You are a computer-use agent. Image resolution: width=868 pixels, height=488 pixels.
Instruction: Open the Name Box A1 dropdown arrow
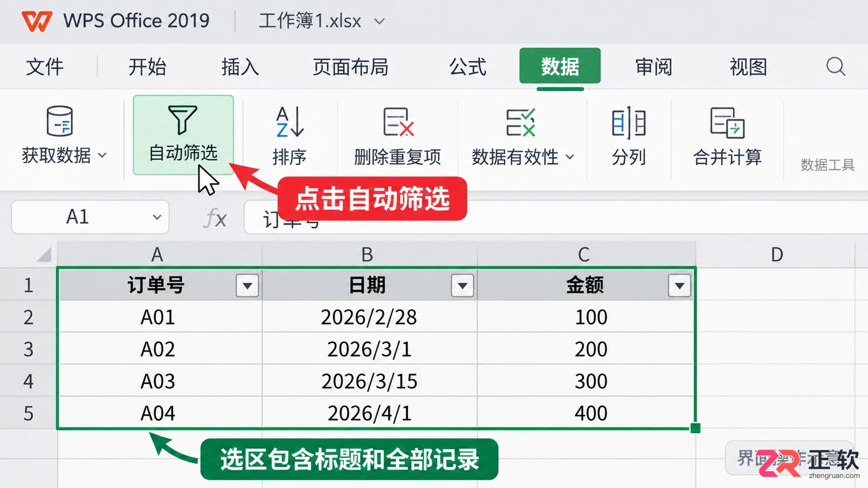point(157,217)
